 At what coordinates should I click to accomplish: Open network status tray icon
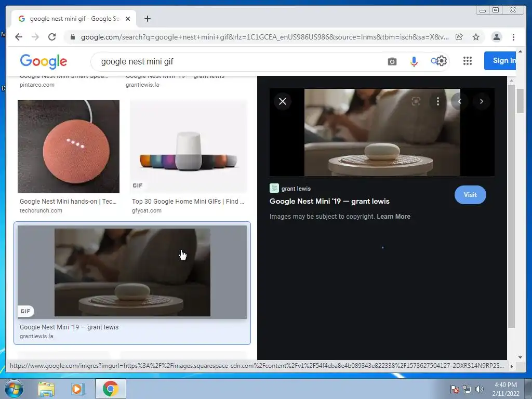(x=467, y=389)
